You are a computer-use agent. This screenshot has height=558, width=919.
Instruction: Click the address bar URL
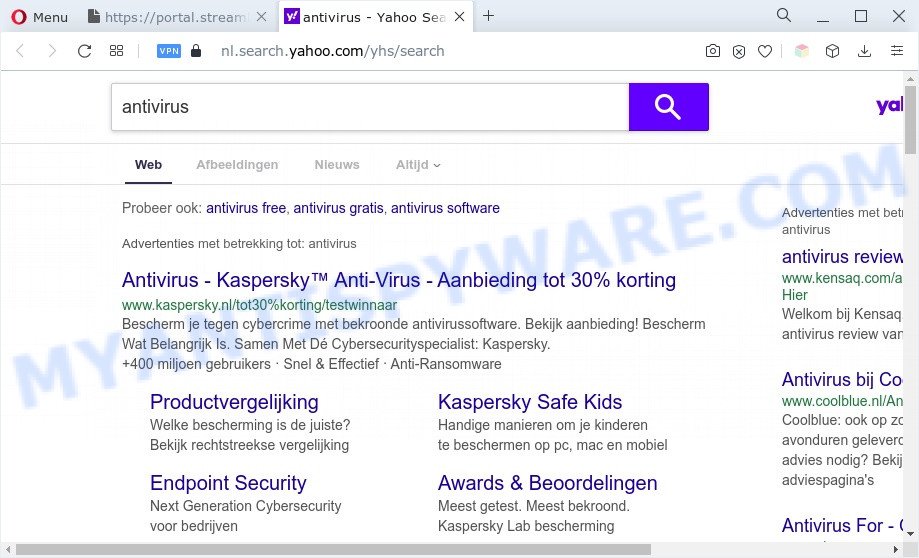click(x=332, y=51)
